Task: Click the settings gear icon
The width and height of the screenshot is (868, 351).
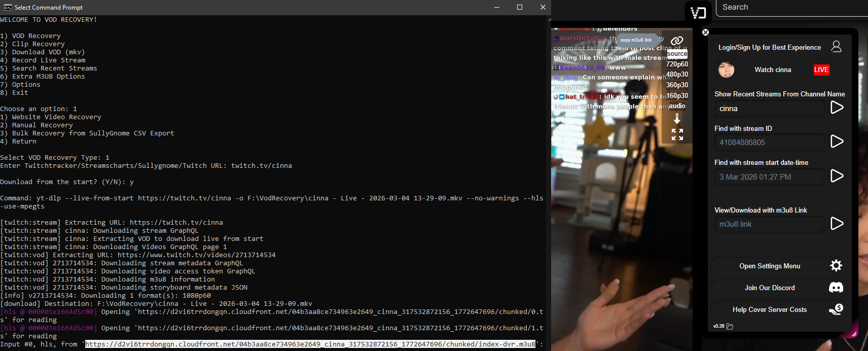Action: pos(836,265)
